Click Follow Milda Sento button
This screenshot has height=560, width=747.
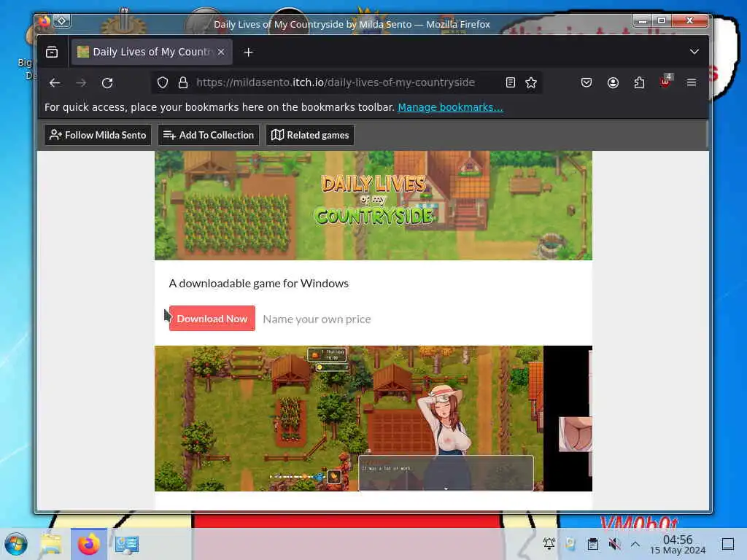(98, 135)
